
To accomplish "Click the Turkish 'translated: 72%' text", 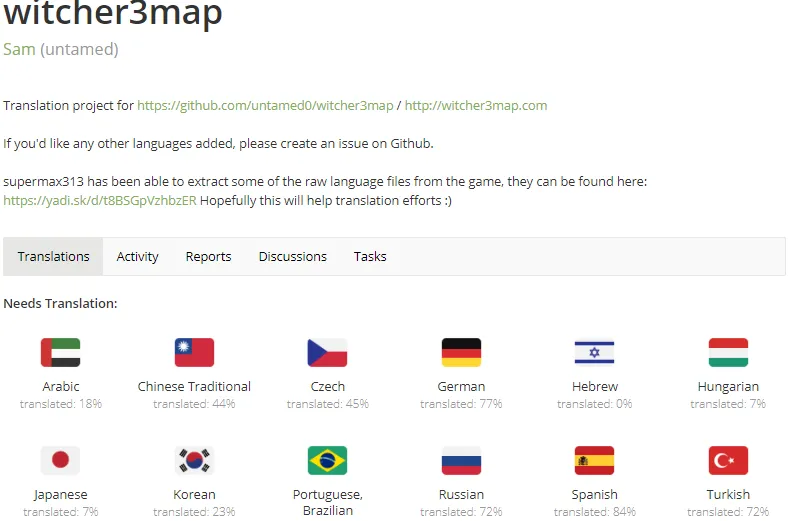I will (x=728, y=512).
